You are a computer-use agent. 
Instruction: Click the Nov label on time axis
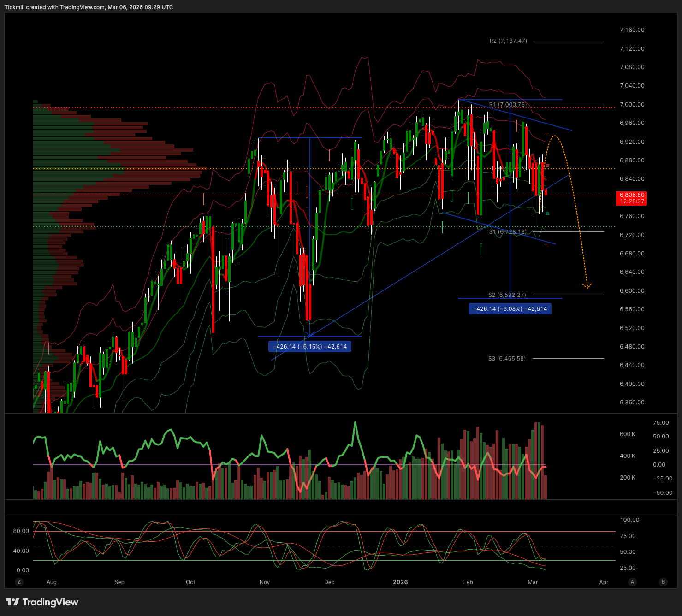(265, 582)
